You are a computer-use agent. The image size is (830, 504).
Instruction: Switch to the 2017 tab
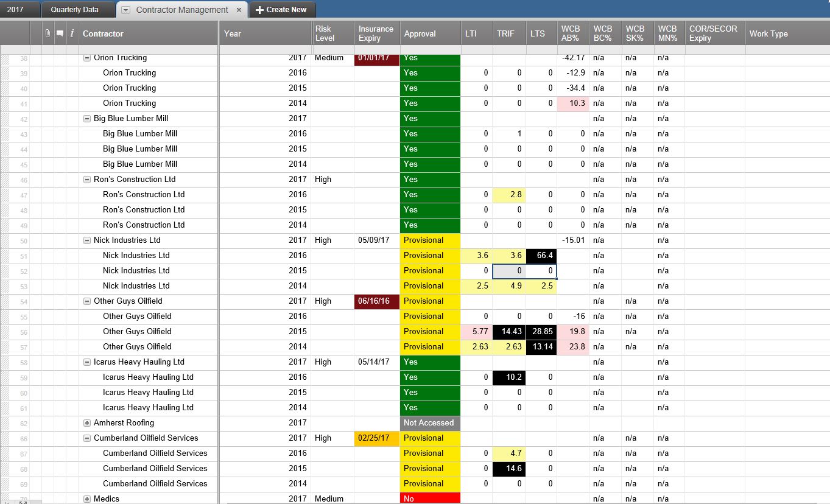point(15,10)
